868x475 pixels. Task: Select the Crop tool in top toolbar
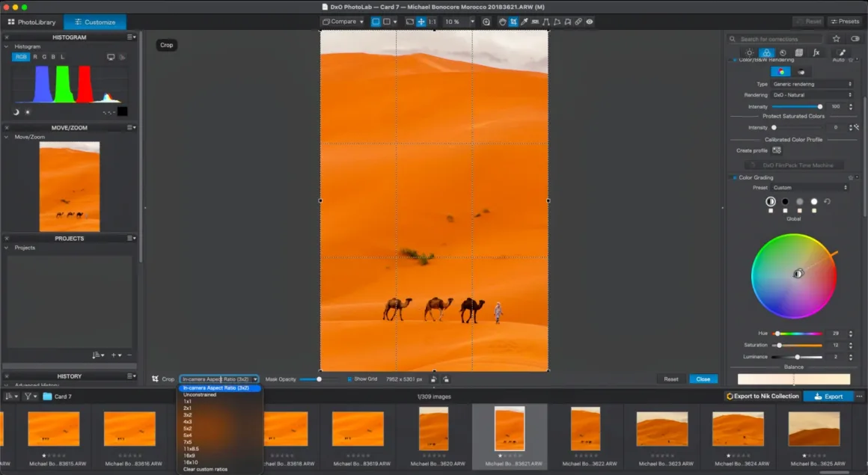(513, 22)
